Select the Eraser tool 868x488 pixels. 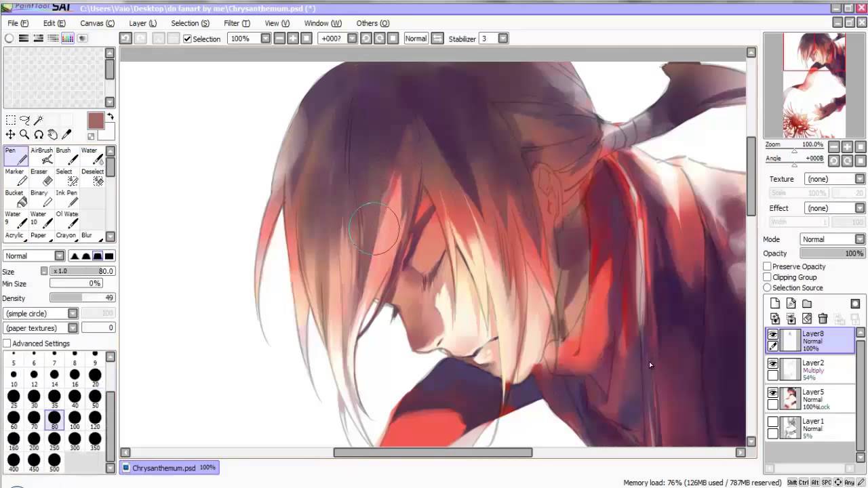[41, 178]
